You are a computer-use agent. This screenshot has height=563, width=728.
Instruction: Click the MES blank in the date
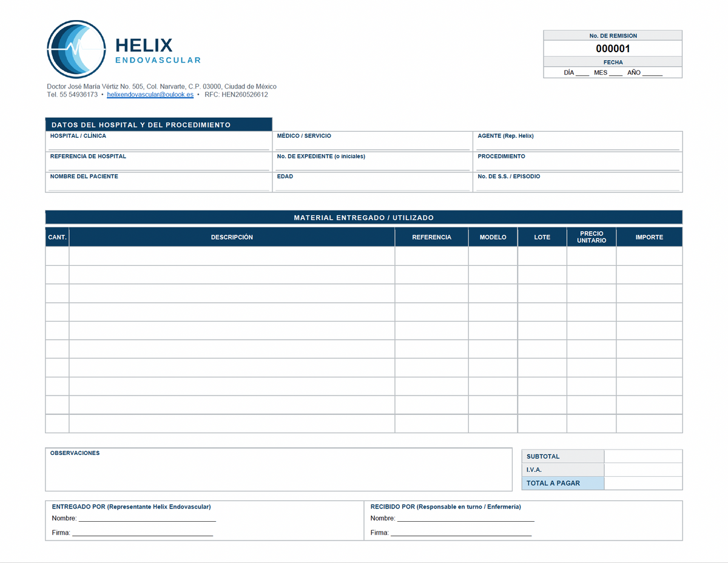click(x=615, y=73)
